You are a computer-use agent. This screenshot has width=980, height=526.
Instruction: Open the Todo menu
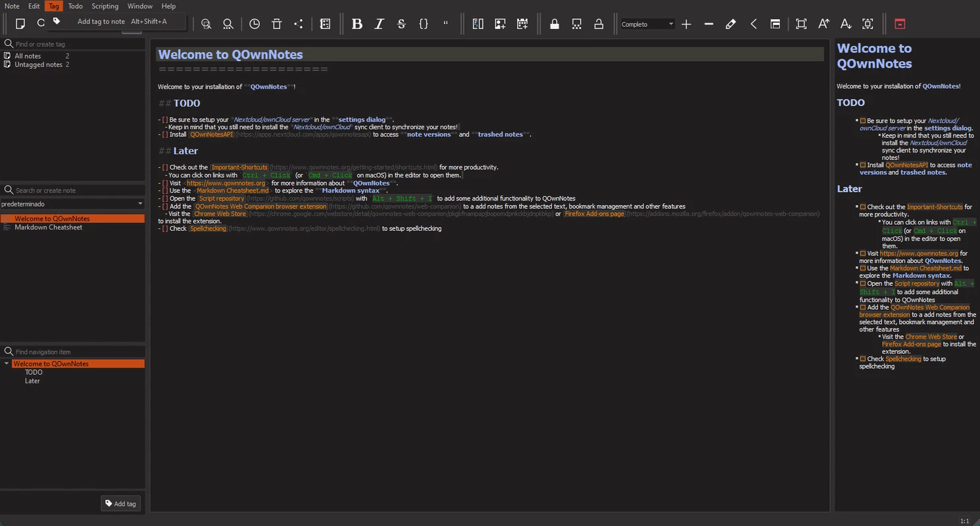coord(76,6)
